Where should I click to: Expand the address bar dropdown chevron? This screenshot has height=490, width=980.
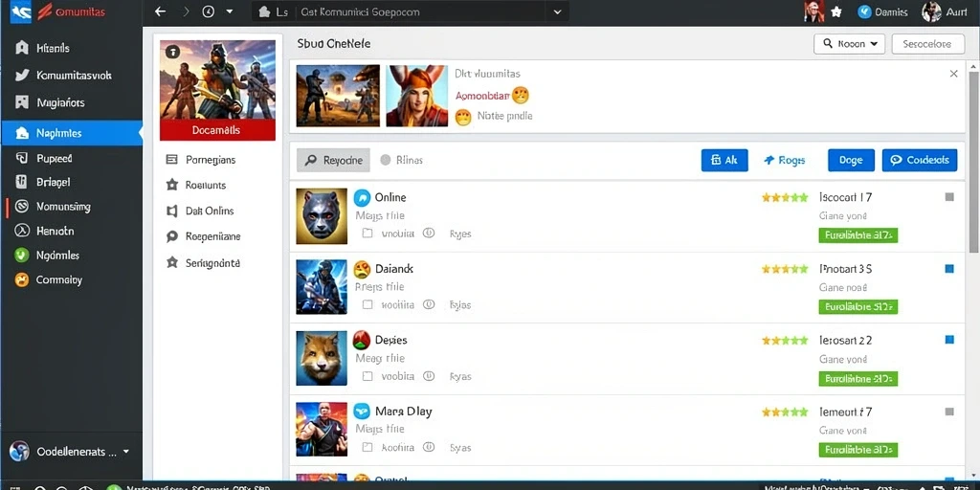(557, 11)
